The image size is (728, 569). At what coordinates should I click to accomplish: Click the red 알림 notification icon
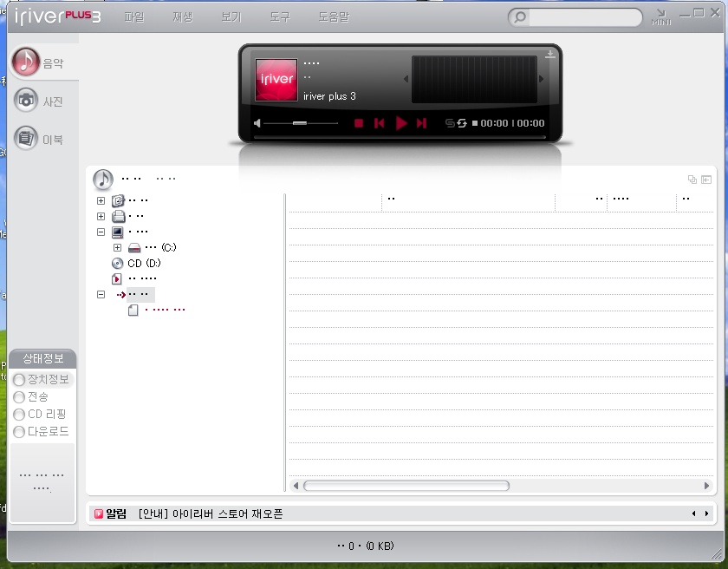99,513
